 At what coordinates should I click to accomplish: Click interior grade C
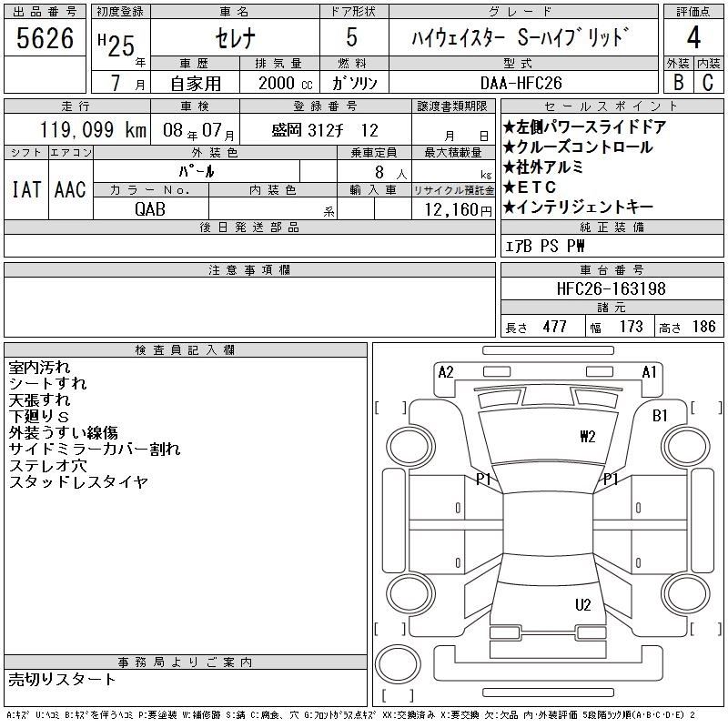[x=708, y=82]
